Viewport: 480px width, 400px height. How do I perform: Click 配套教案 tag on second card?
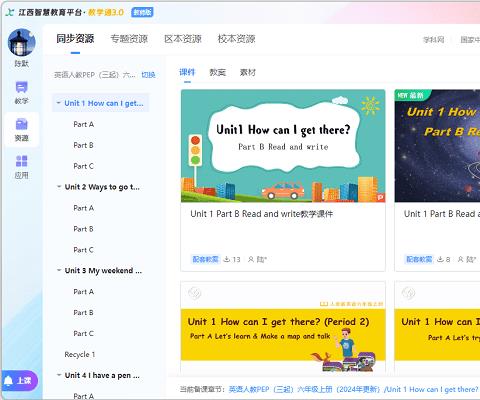pyautogui.click(x=419, y=259)
